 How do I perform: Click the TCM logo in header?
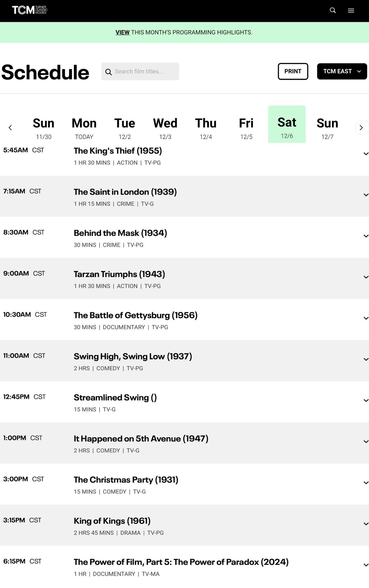(30, 10)
